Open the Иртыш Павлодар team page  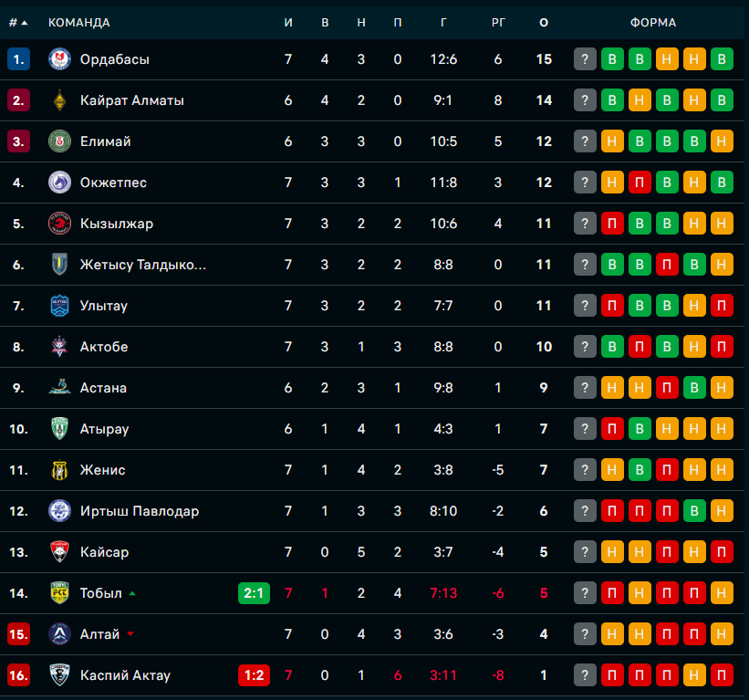pos(140,511)
